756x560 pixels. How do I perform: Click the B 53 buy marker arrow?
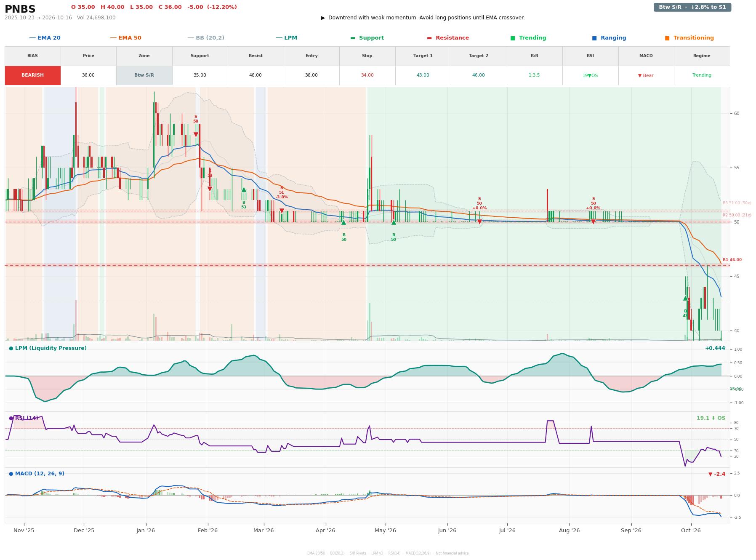point(244,189)
